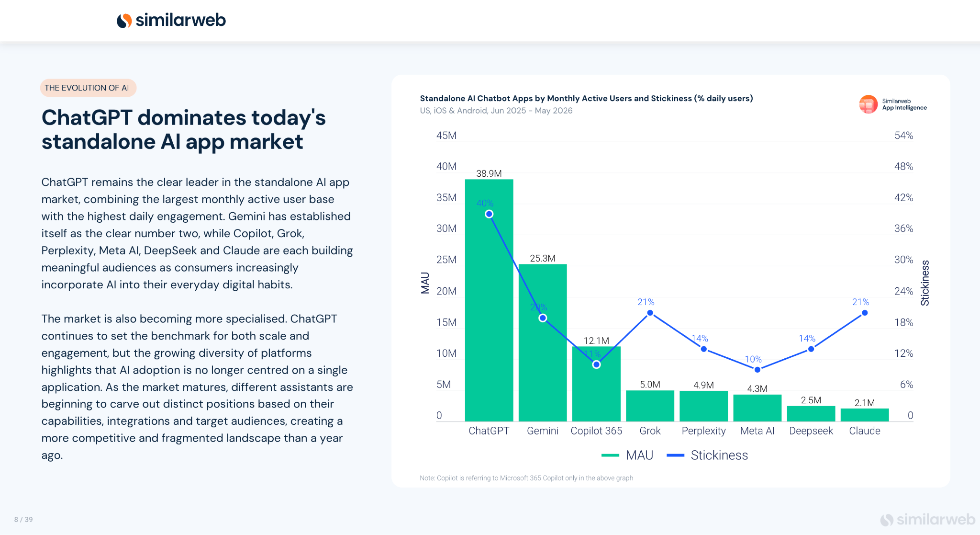Toggle the MAU legend entry

(627, 455)
